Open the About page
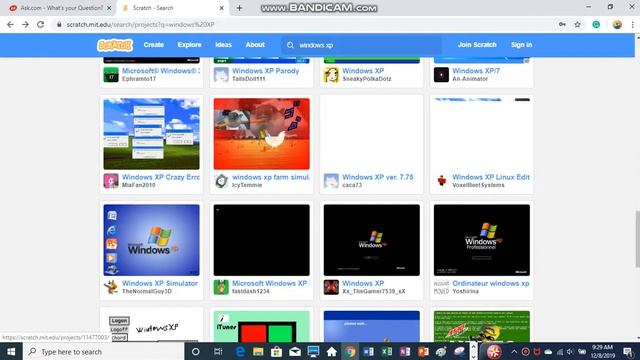Screen dimensions: 640x360 [x=255, y=45]
